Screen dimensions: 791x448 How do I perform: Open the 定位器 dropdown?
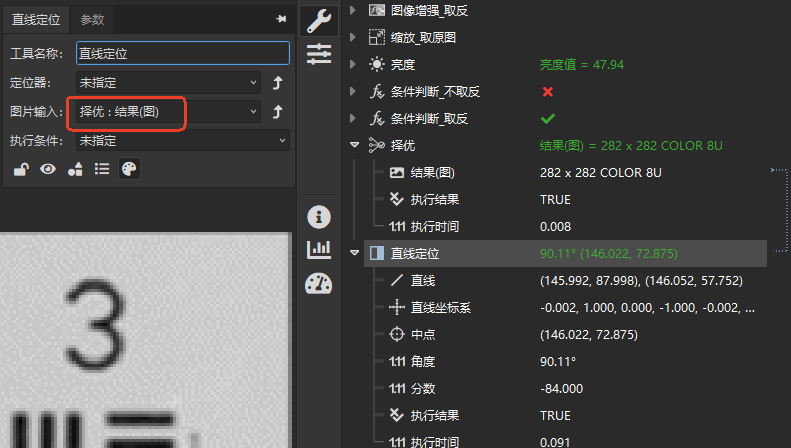(x=168, y=83)
